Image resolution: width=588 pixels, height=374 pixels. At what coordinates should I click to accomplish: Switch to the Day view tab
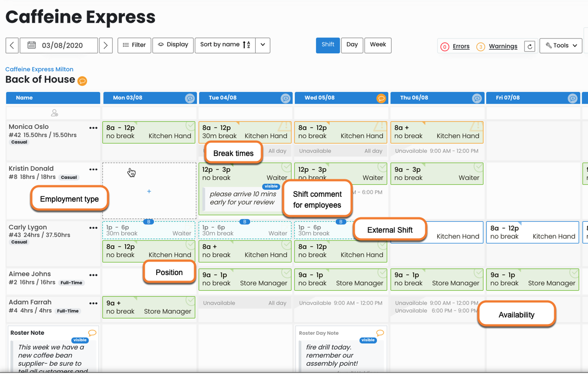pyautogui.click(x=352, y=45)
